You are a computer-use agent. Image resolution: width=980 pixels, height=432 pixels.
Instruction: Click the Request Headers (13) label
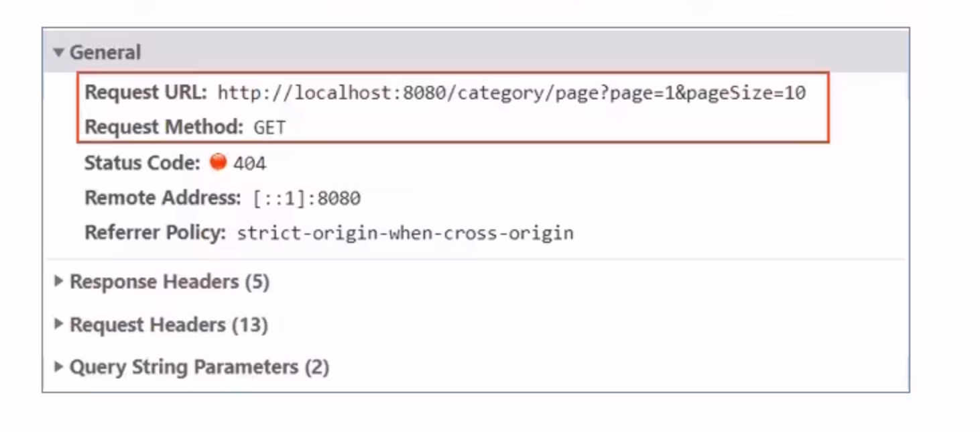pos(169,325)
